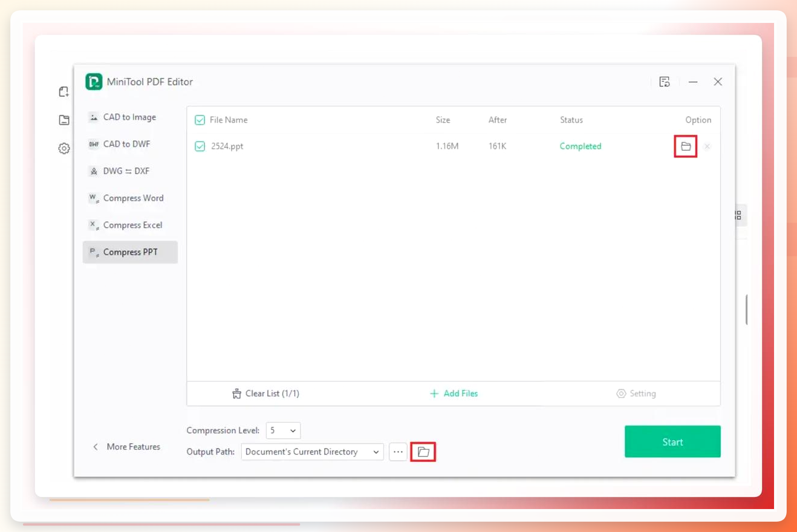Open the Compress Excel tool
Image resolution: width=797 pixels, height=532 pixels.
click(130, 225)
